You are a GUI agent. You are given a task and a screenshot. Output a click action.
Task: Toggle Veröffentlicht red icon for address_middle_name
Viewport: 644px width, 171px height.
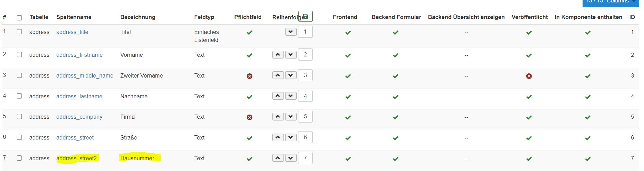(x=529, y=76)
